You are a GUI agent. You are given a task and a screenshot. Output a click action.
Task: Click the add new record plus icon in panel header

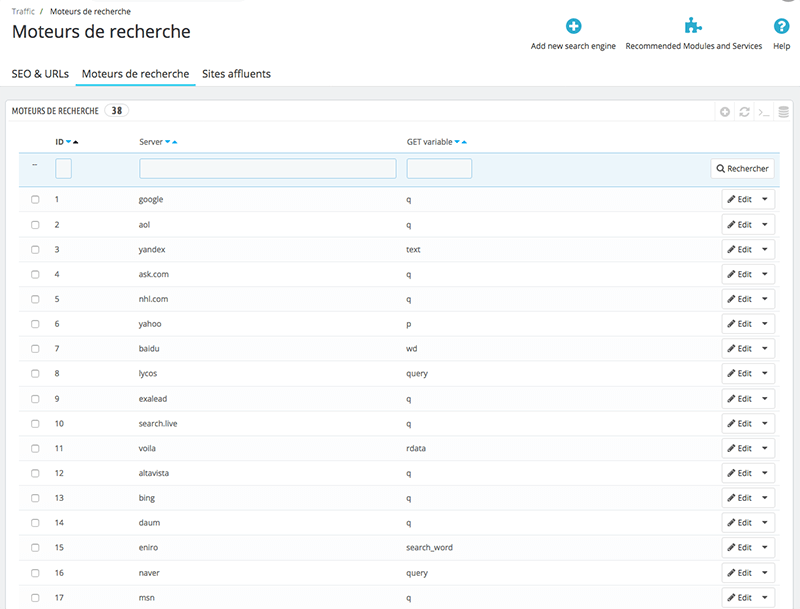coord(725,112)
